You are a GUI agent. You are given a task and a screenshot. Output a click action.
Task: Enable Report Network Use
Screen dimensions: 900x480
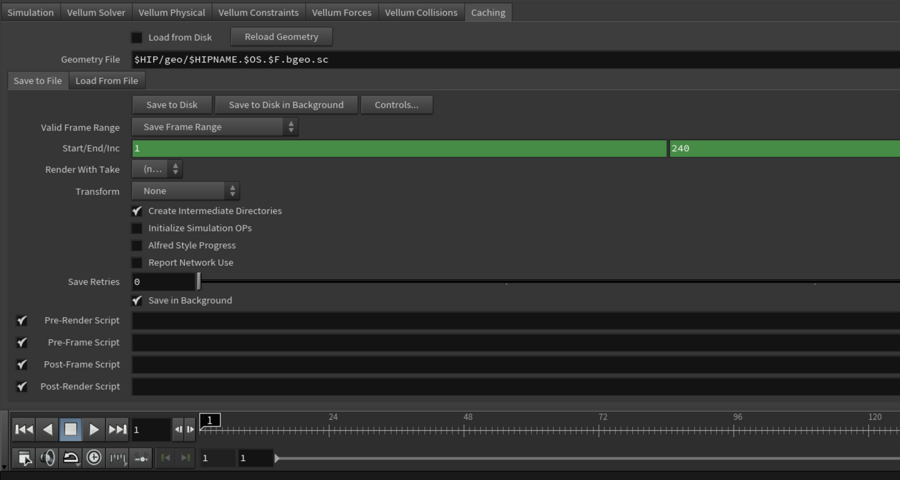(137, 263)
